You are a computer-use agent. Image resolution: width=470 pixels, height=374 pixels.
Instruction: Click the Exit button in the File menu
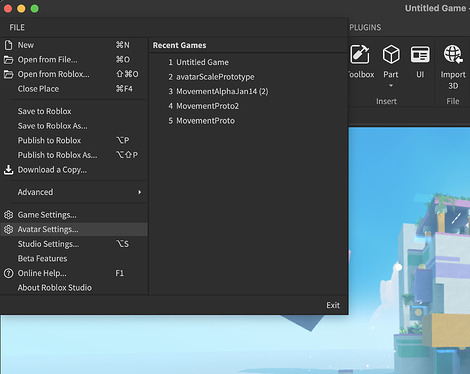tap(333, 305)
